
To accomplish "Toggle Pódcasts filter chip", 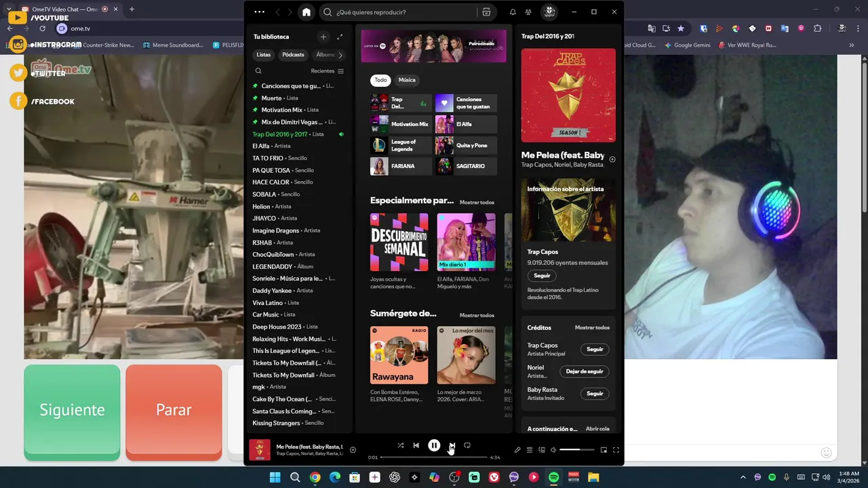I will point(294,54).
